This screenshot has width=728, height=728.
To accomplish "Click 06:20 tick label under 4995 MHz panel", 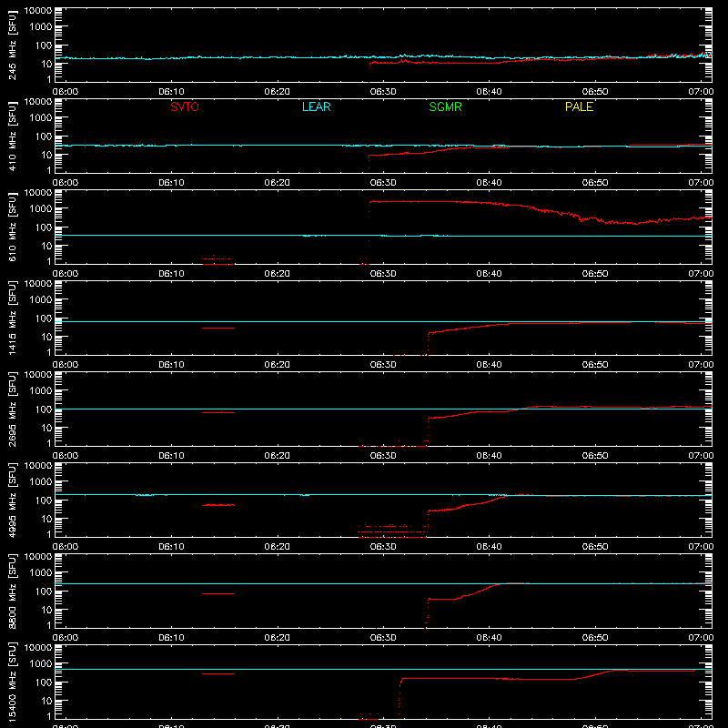I will click(278, 547).
